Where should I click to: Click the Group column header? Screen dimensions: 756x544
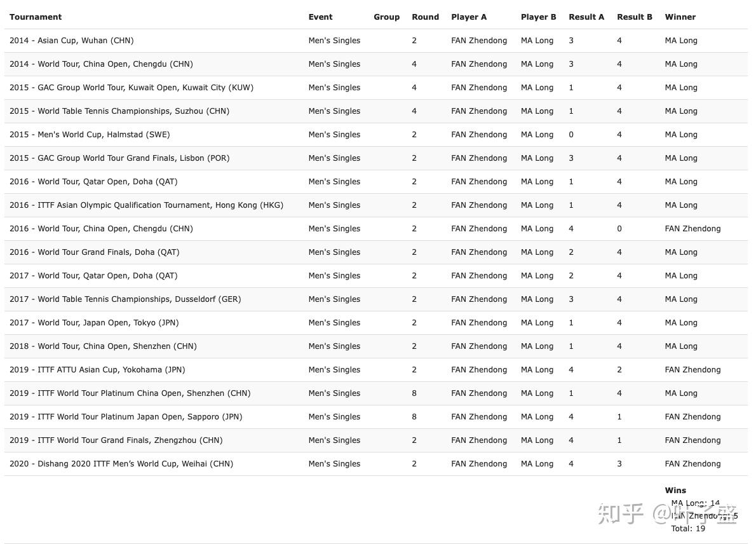pyautogui.click(x=386, y=17)
